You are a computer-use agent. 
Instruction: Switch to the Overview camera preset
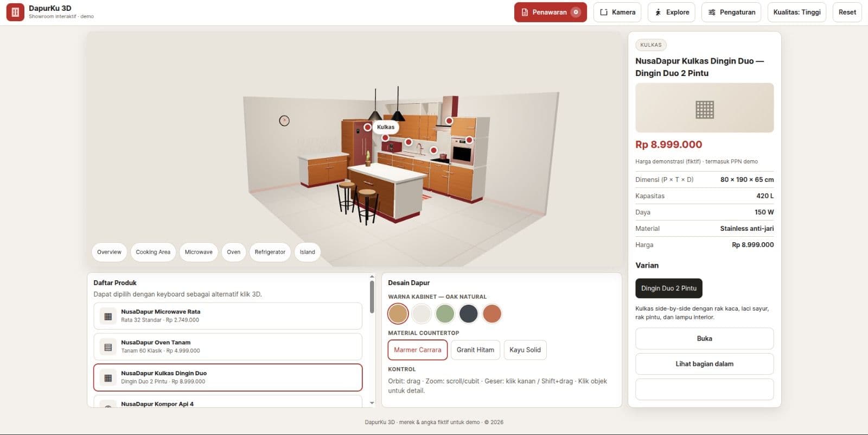click(109, 252)
